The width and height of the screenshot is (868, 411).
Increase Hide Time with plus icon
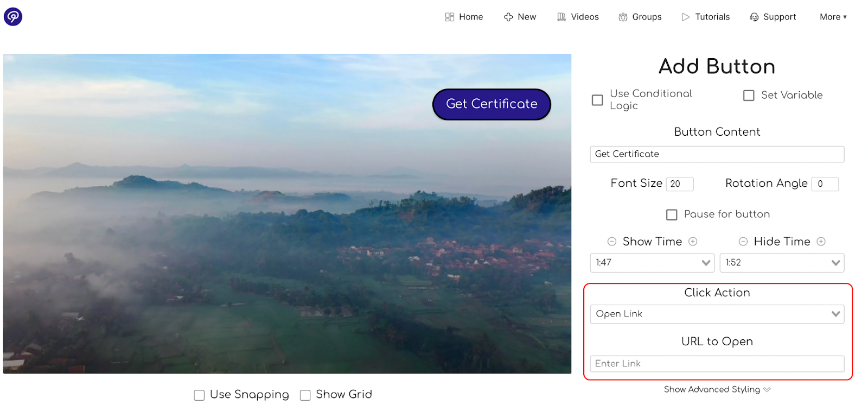point(821,242)
